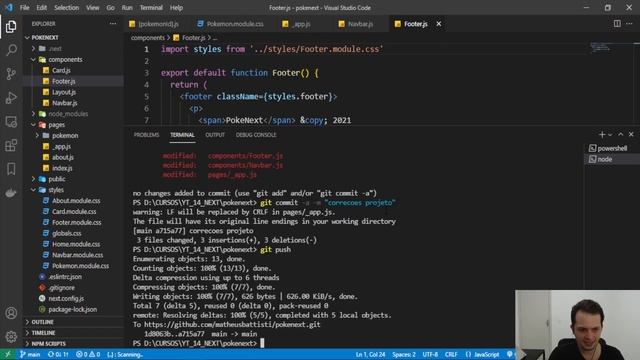This screenshot has width=640, height=360.
Task: Expand the node_modules folder
Action: click(x=33, y=114)
